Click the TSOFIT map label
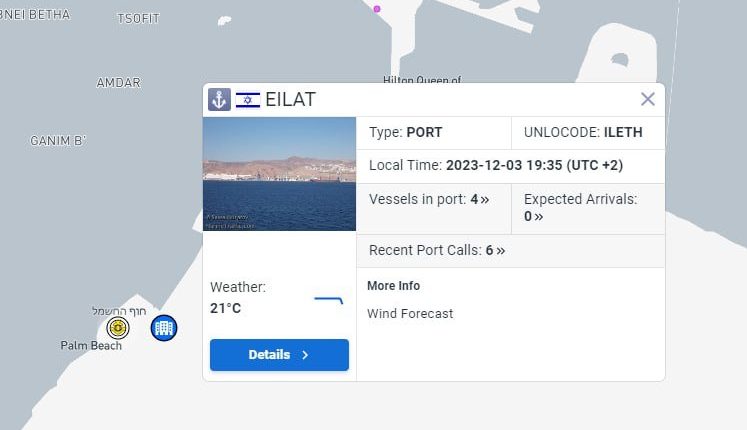 pos(138,19)
